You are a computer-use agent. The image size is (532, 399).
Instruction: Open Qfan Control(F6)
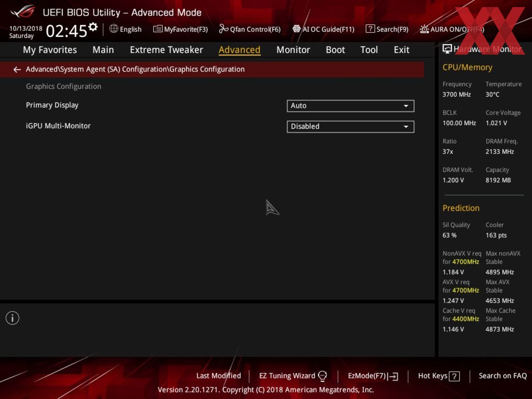250,29
